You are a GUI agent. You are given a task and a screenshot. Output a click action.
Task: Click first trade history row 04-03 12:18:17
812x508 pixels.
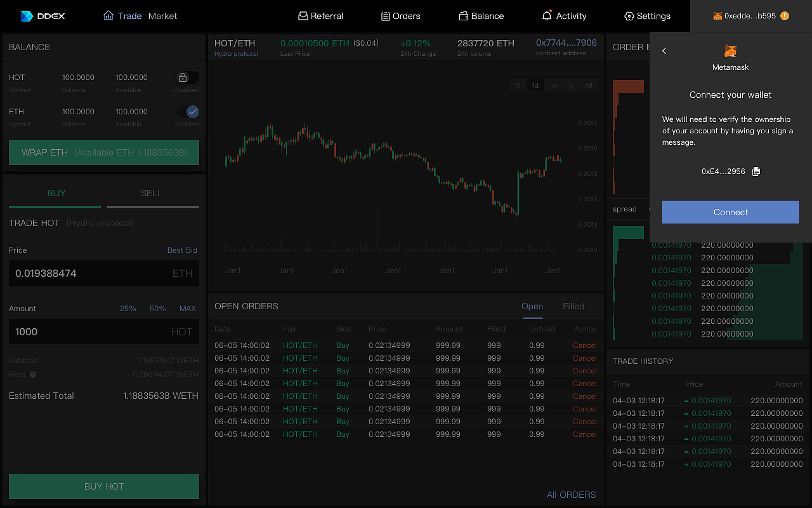[x=707, y=401]
